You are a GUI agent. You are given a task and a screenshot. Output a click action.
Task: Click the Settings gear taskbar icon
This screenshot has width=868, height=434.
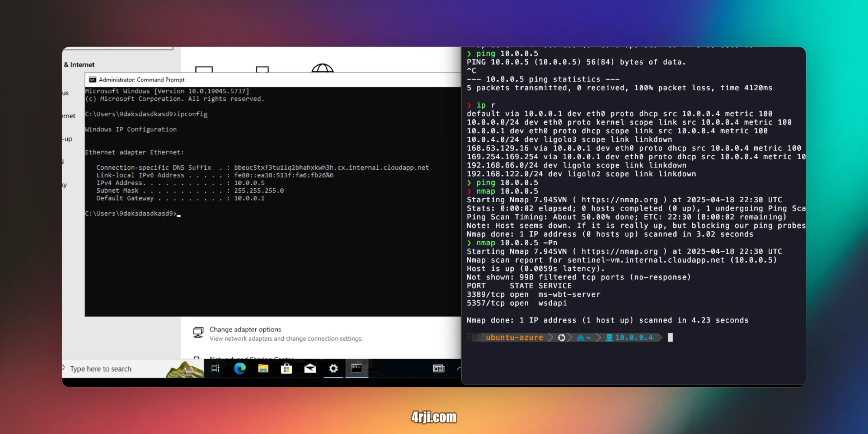click(333, 368)
